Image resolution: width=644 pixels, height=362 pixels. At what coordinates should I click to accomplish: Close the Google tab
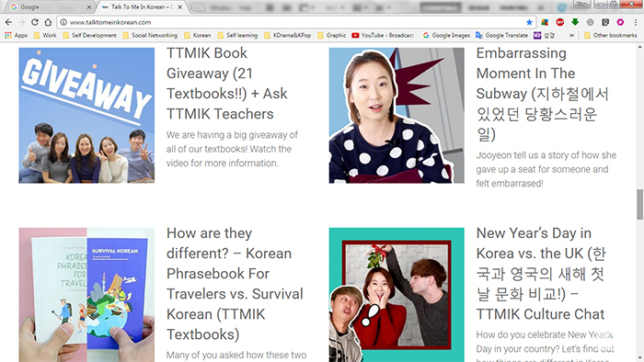point(89,7)
